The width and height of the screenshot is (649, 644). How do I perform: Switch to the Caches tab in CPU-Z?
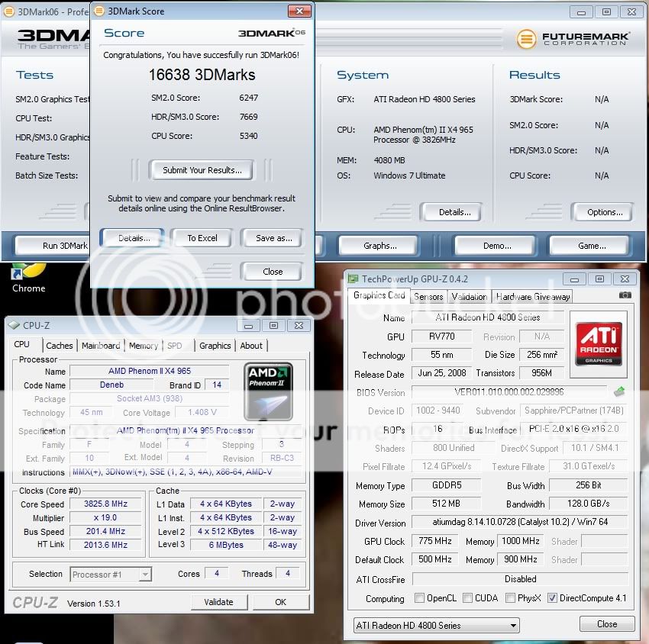[60, 346]
